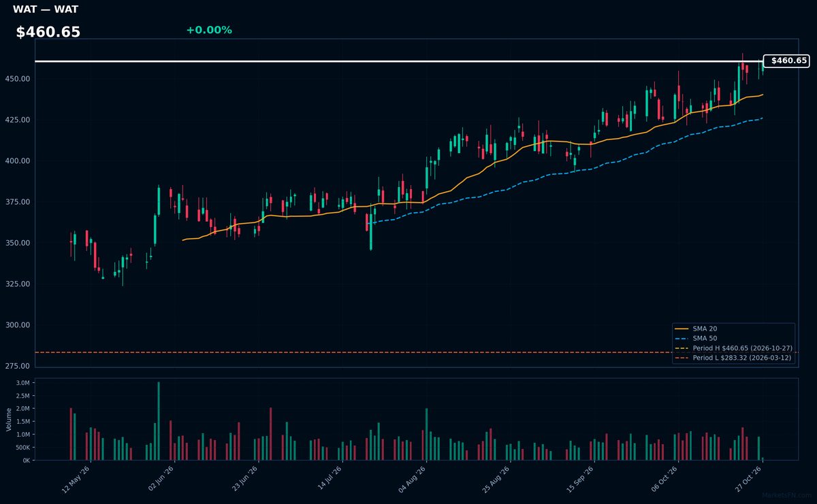
Task: Click the 1.0M volume axis label
Action: coord(22,435)
